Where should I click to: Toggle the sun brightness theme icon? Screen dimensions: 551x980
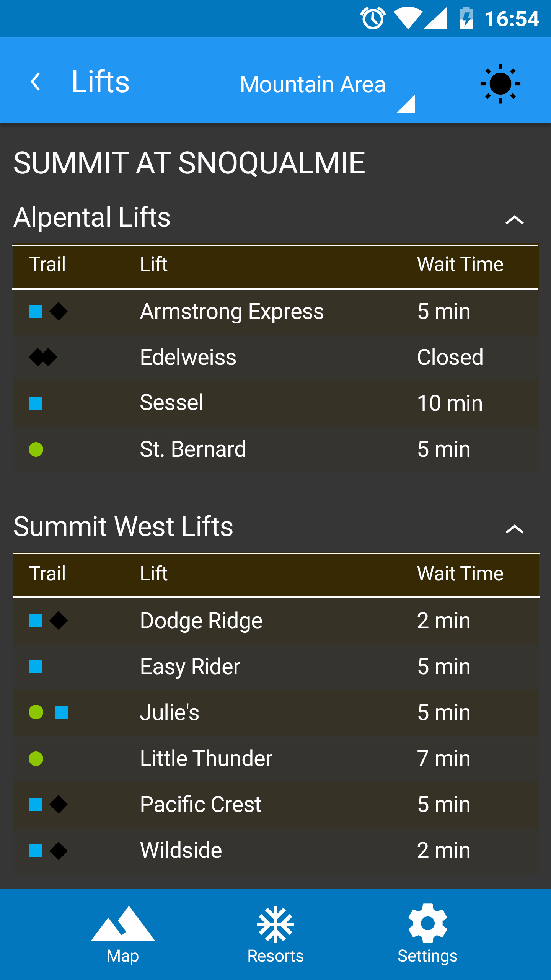tap(500, 83)
